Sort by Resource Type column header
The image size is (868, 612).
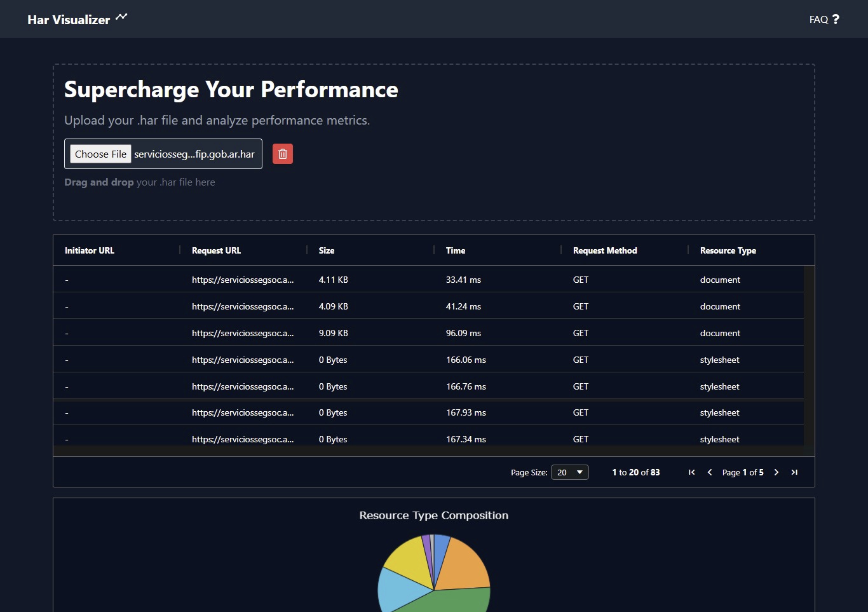[x=728, y=250]
